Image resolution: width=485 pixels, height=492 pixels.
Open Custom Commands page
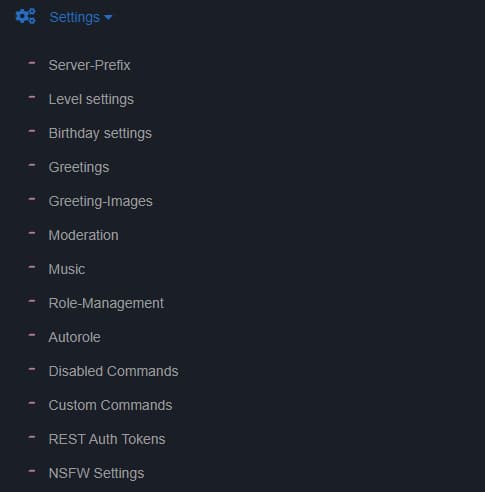(111, 405)
